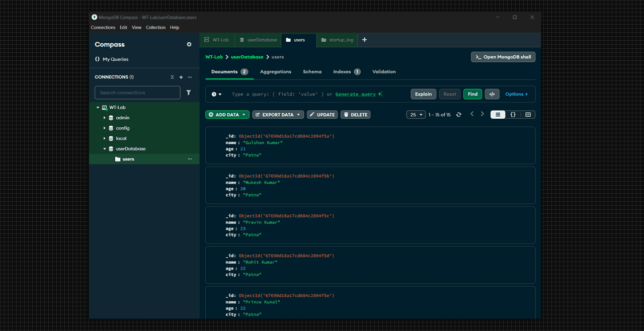
Task: Open the Collection menu
Action: [x=155, y=27]
